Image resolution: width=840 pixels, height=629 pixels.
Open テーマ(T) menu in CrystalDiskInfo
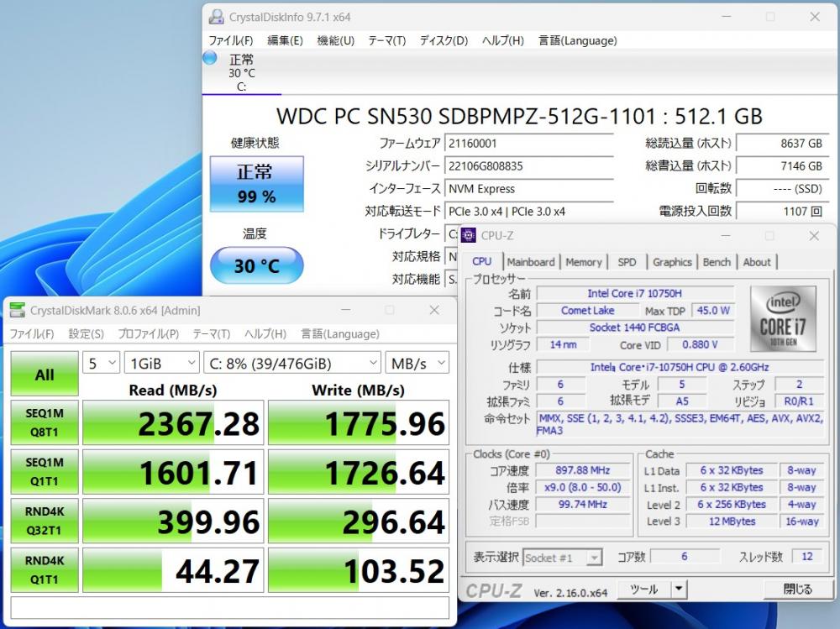pyautogui.click(x=386, y=40)
